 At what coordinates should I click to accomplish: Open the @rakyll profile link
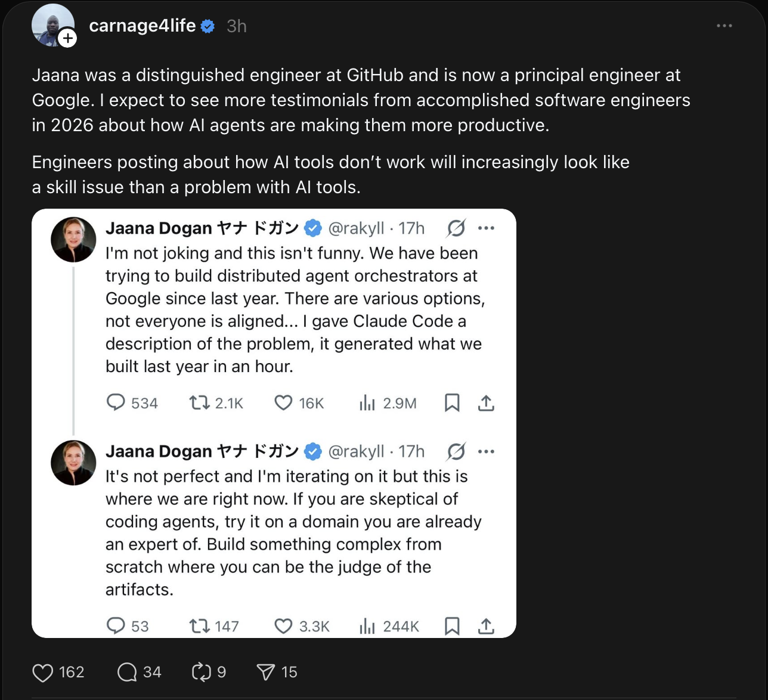pyautogui.click(x=358, y=228)
